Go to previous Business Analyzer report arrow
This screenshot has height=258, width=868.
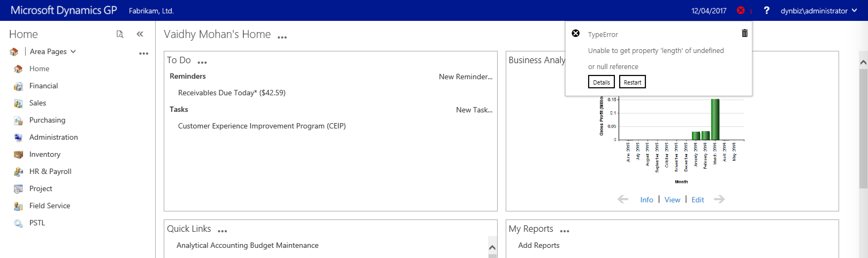point(623,199)
